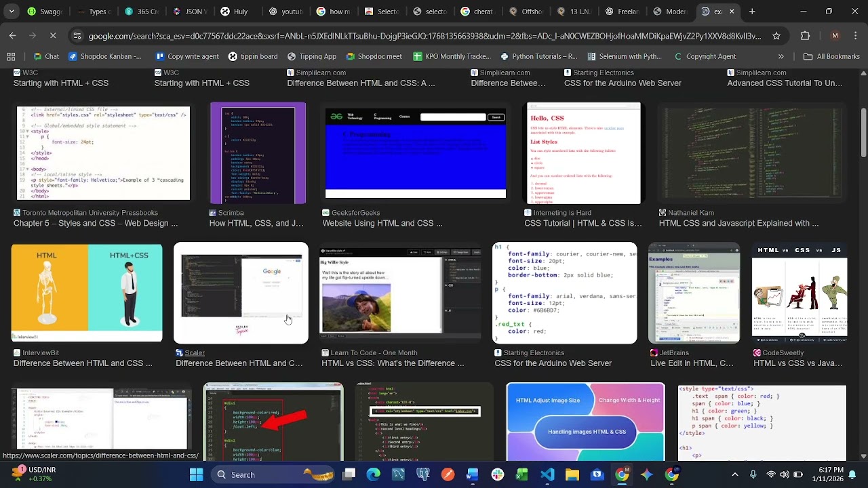The height and width of the screenshot is (488, 868).
Task: Open the Scrimba purple code thumbnail
Action: 258,153
